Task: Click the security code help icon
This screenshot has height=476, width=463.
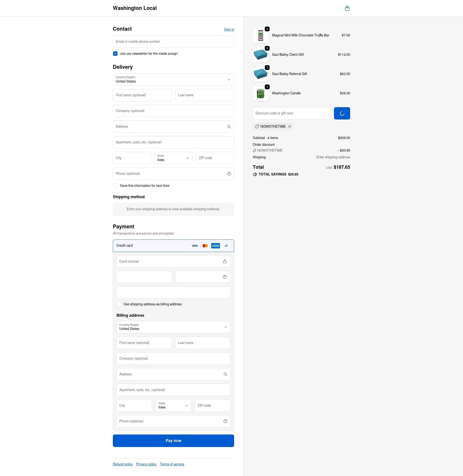Action: point(224,277)
